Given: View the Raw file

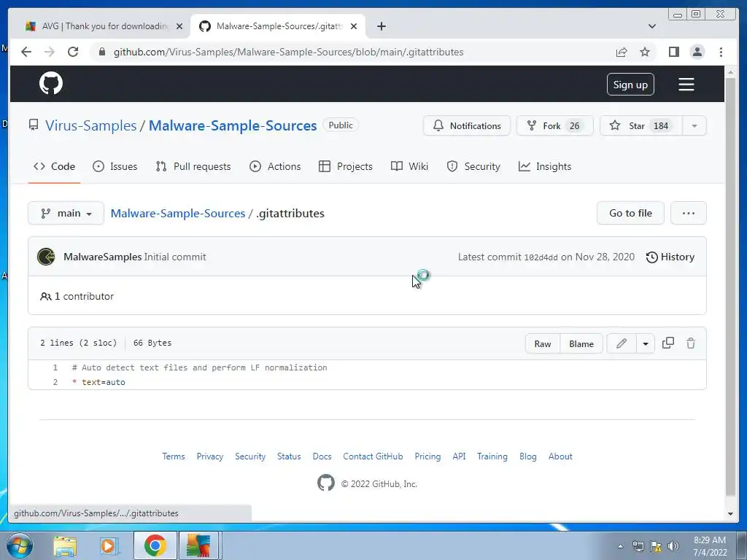Looking at the screenshot, I should pos(543,344).
